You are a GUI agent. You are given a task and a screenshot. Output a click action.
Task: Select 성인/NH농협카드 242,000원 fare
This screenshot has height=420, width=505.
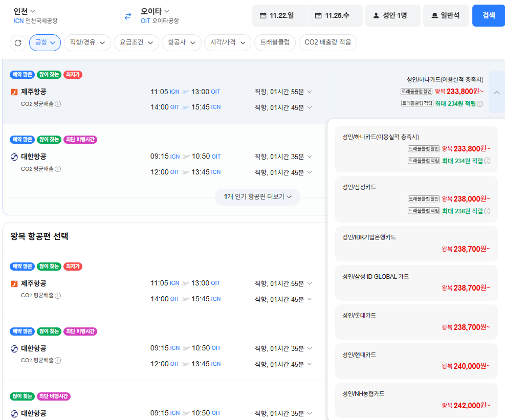pos(416,401)
